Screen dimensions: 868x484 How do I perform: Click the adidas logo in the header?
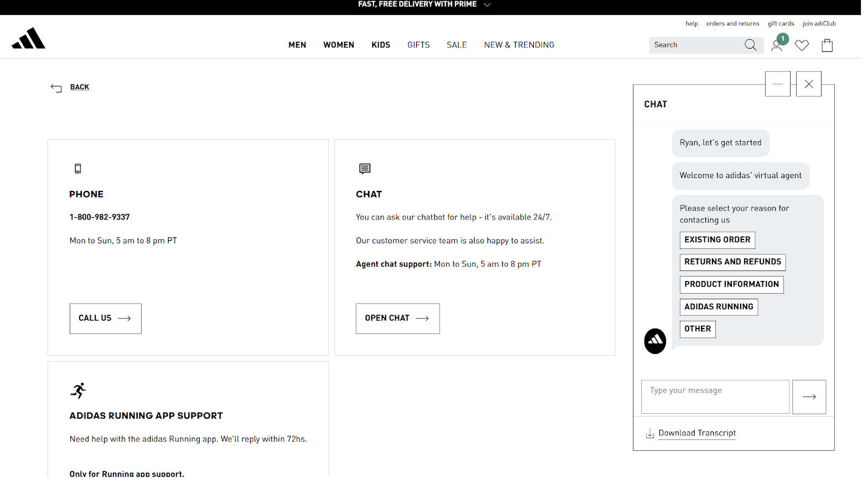pyautogui.click(x=29, y=38)
